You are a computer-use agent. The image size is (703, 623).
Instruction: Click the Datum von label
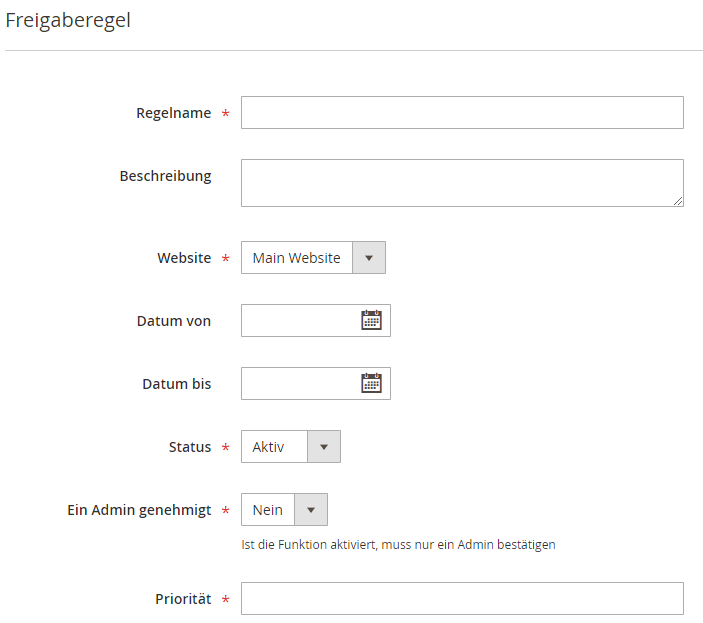click(174, 321)
